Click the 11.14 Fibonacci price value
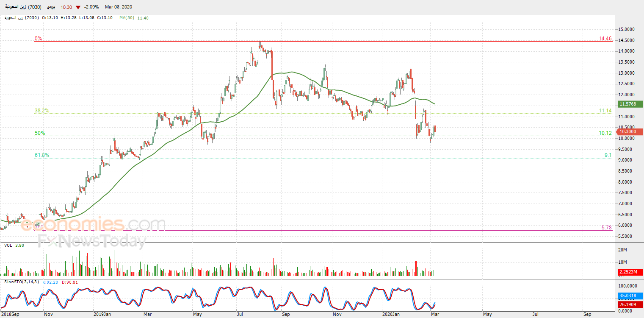The image size is (644, 318). [x=605, y=111]
